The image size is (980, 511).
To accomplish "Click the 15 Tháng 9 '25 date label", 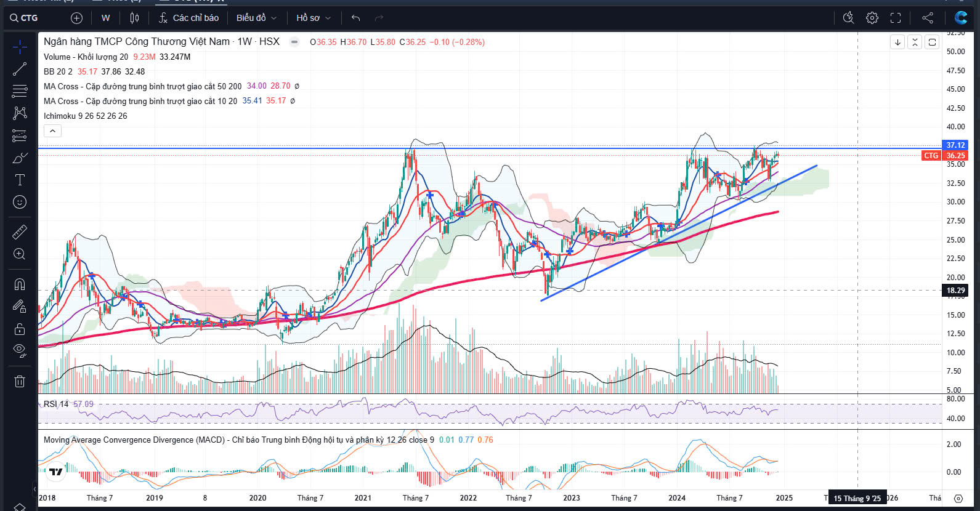I will point(857,498).
